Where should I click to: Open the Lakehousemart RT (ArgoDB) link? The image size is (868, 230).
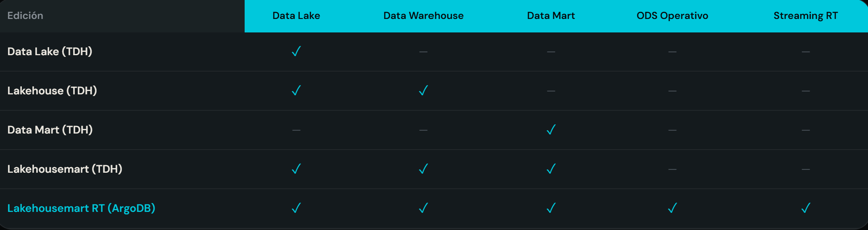pyautogui.click(x=81, y=208)
